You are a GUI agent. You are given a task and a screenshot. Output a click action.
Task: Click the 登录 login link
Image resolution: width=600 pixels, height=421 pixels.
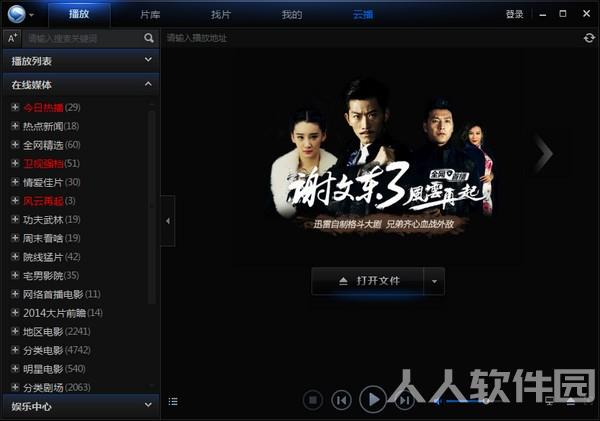coord(514,14)
